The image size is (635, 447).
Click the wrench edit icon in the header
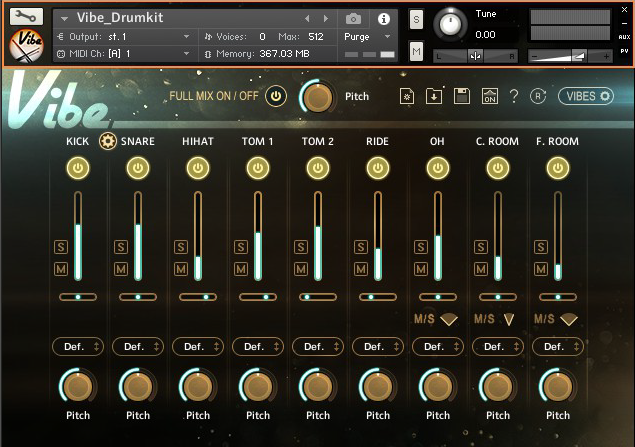point(29,17)
